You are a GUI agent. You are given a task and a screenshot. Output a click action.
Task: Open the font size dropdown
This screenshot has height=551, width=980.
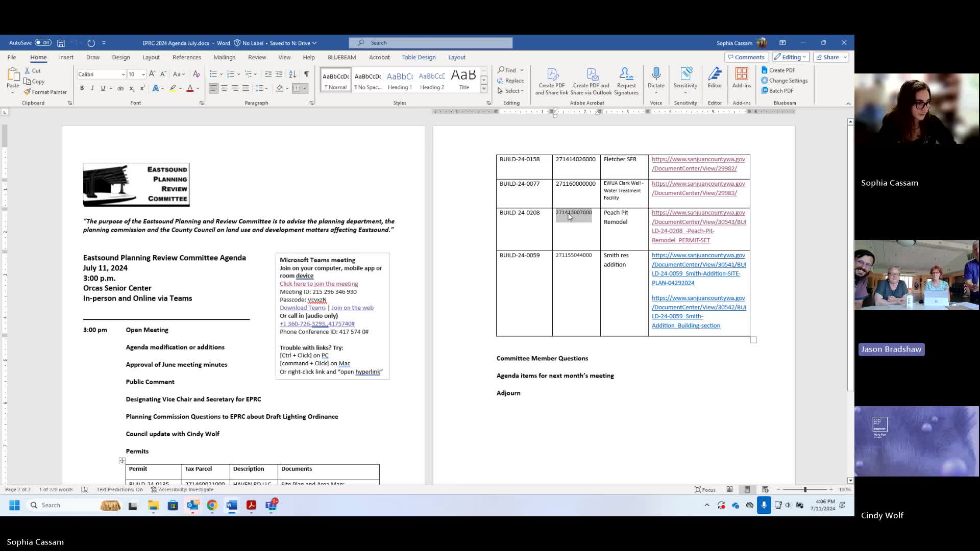[x=143, y=74]
